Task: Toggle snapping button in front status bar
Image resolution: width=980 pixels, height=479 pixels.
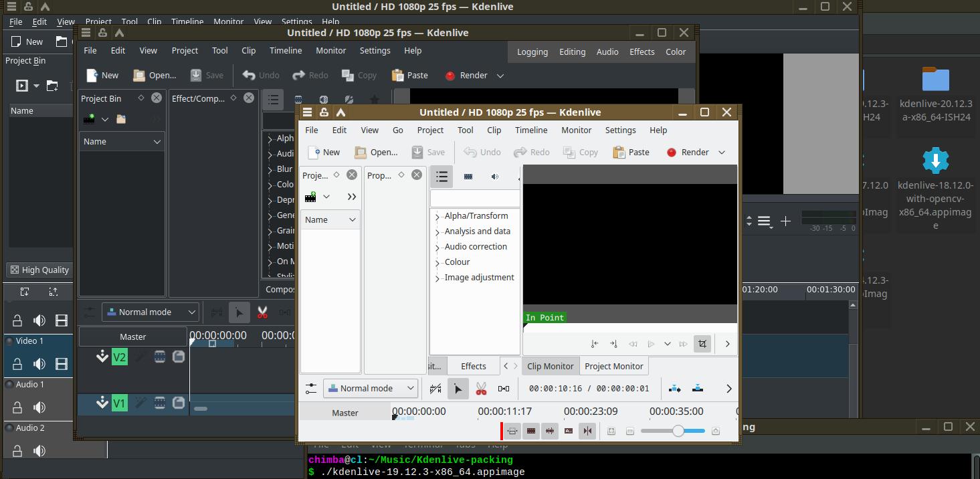Action: click(x=587, y=432)
